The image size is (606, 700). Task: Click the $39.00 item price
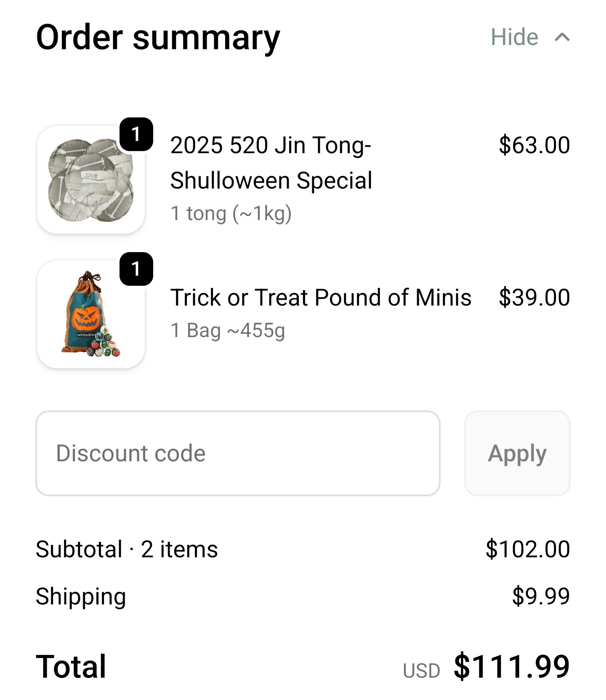[534, 298]
